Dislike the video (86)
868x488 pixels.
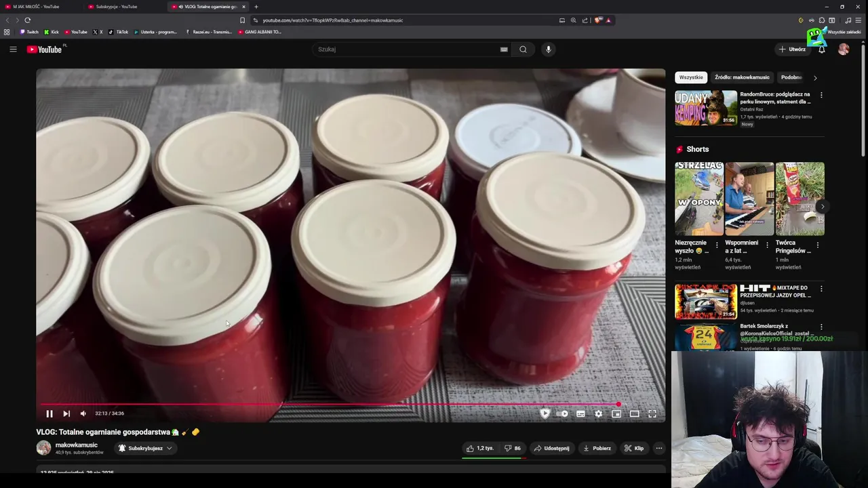(x=512, y=448)
